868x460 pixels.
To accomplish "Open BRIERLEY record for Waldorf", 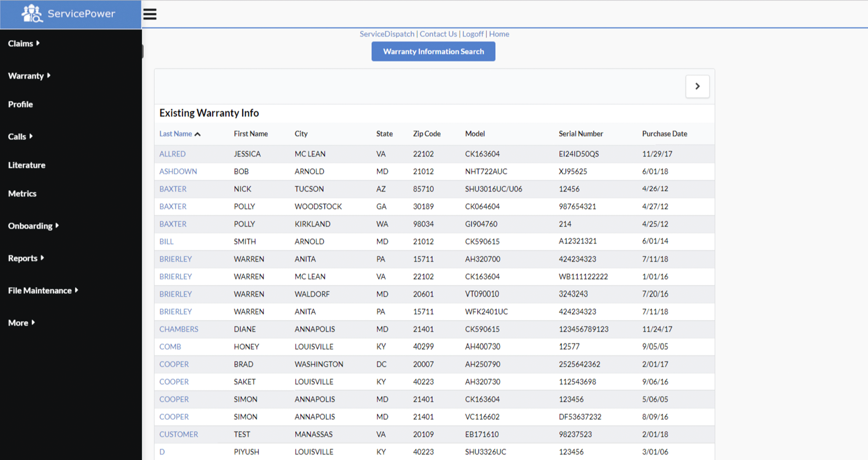I will click(x=175, y=294).
